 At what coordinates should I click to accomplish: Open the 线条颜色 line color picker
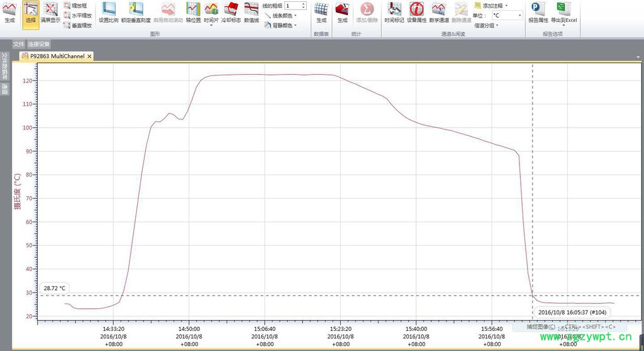point(281,16)
